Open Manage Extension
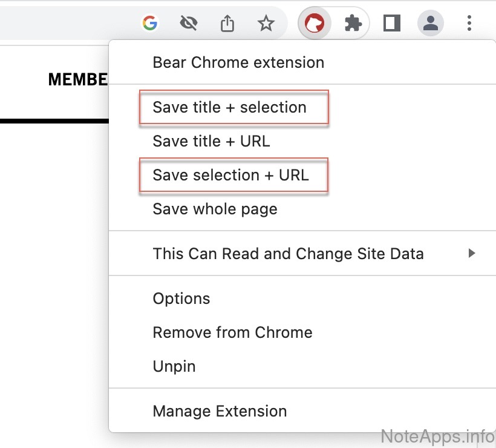Screen dimensions: 496x448 [220, 411]
